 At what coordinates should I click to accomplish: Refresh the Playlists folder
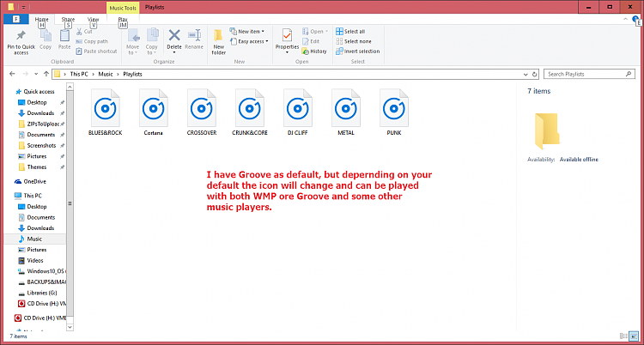coord(534,75)
